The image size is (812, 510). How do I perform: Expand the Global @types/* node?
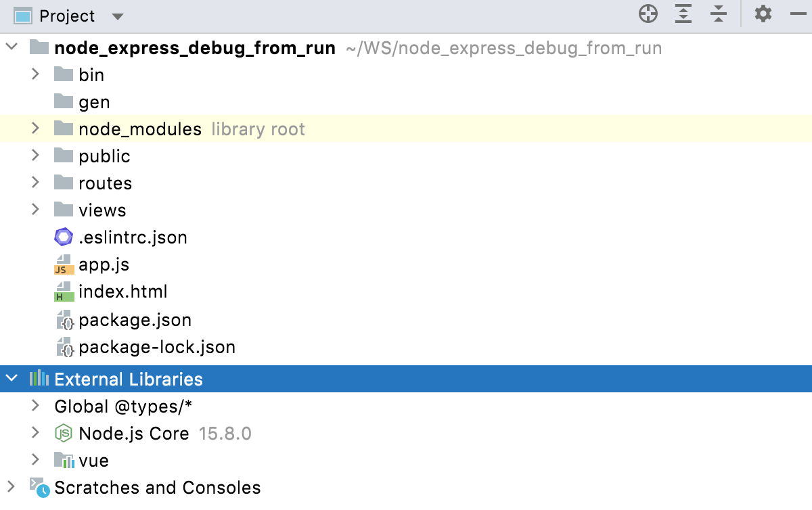(35, 406)
